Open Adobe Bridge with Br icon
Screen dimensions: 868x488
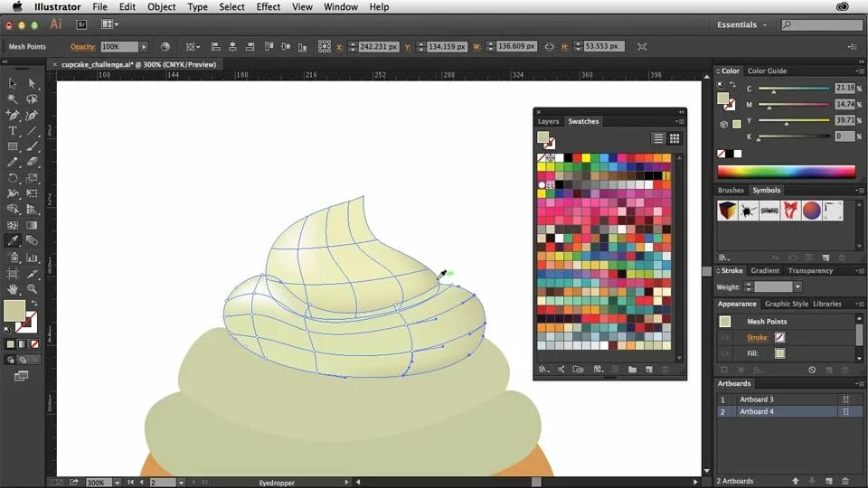click(81, 24)
